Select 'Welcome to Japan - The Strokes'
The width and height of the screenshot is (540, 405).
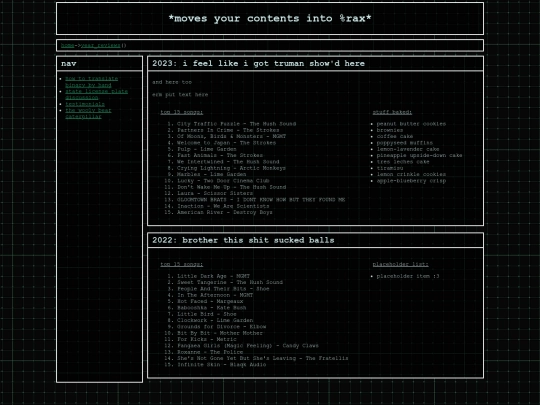pyautogui.click(x=226, y=143)
